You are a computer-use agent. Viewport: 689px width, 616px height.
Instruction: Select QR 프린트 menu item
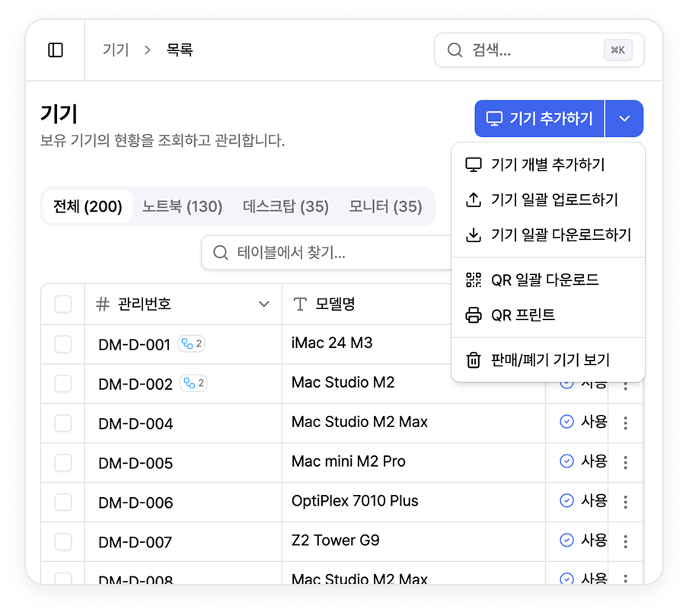[548, 315]
